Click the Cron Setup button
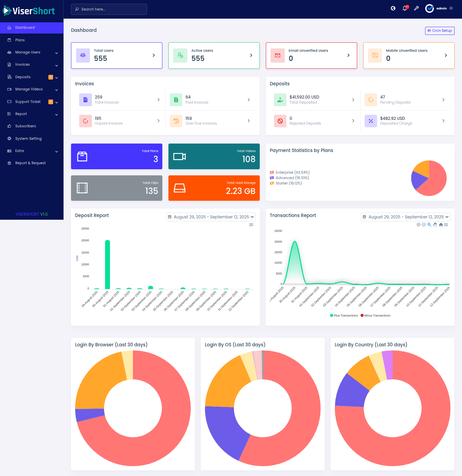The height and width of the screenshot is (476, 462). click(439, 30)
